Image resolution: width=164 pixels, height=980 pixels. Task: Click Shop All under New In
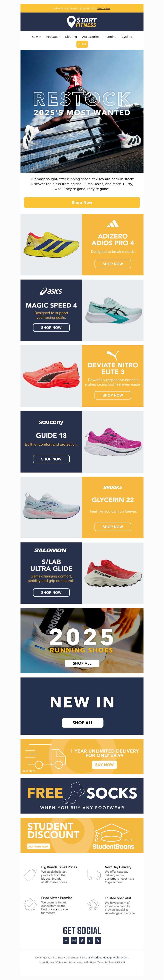click(x=83, y=723)
